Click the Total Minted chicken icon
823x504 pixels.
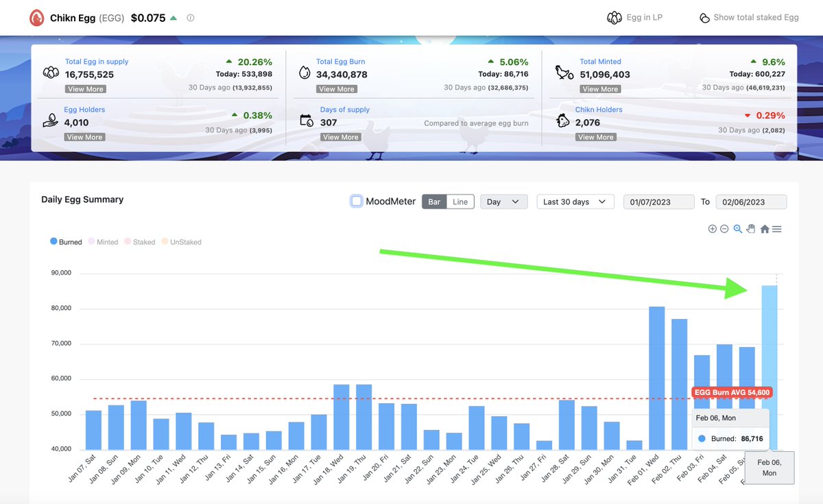(564, 73)
